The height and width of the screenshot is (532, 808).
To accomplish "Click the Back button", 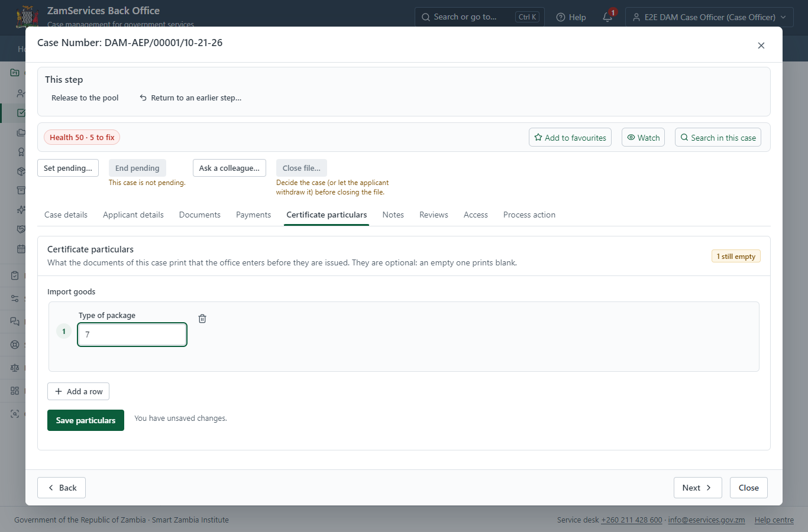I will point(62,488).
